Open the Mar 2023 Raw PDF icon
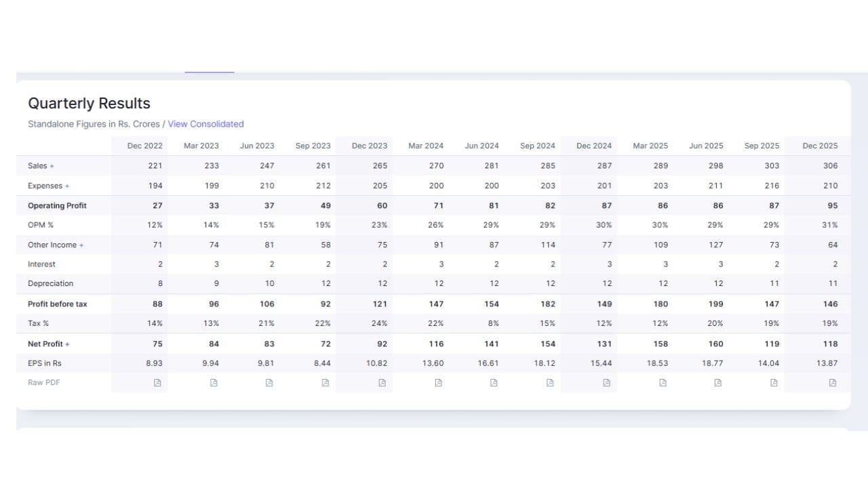Viewport: 868px width, 488px height. pyautogui.click(x=214, y=383)
